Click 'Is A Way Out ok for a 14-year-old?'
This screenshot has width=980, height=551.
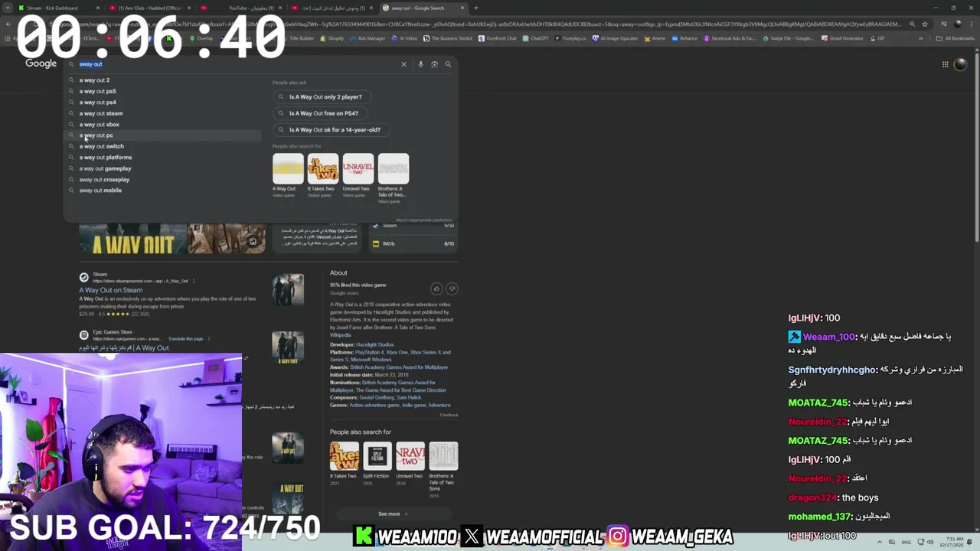coord(331,129)
